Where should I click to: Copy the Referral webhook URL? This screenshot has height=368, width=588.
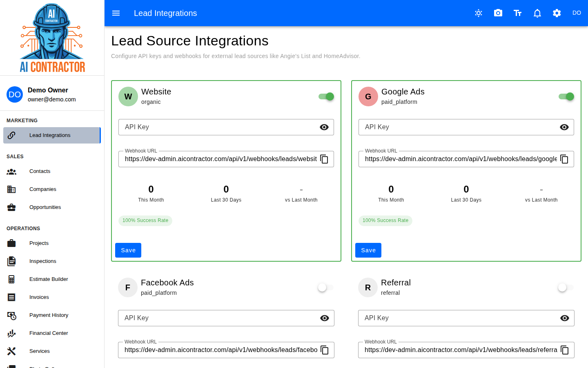[565, 350]
